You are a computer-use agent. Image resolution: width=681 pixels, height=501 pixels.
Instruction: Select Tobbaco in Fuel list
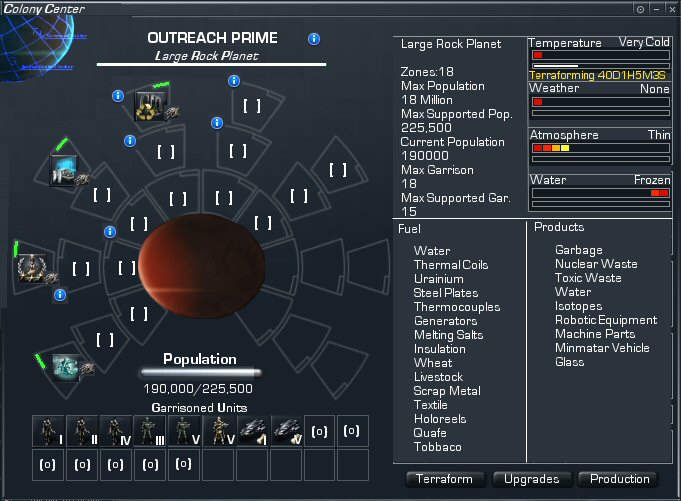[438, 447]
